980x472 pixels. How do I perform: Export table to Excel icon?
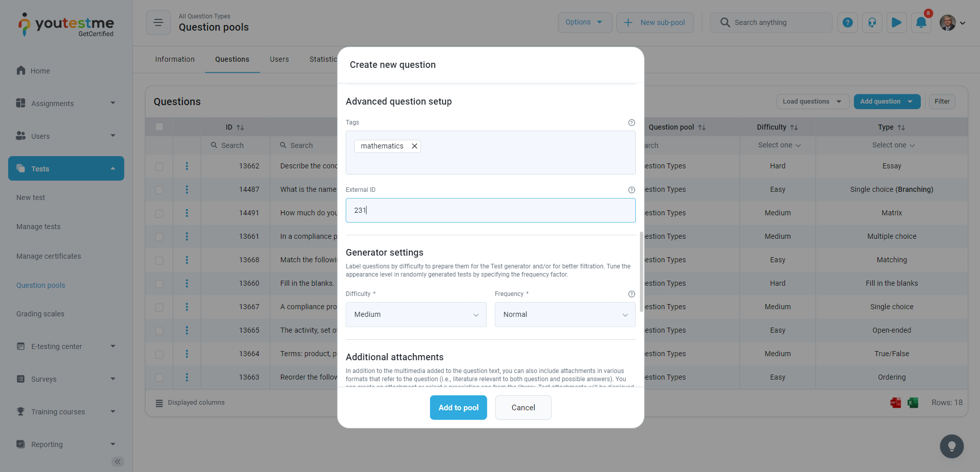913,403
